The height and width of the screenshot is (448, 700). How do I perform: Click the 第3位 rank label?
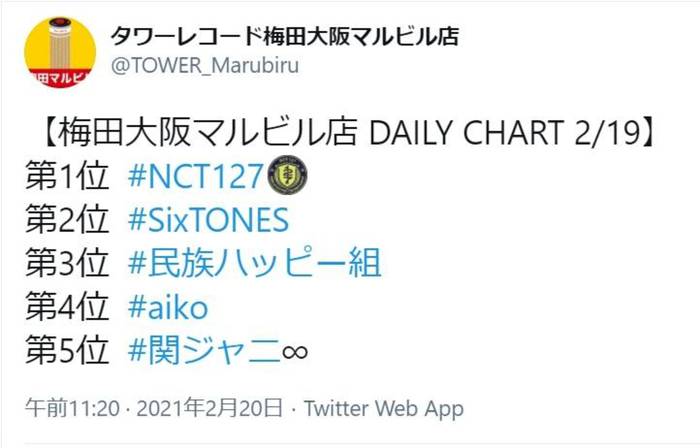(x=67, y=263)
